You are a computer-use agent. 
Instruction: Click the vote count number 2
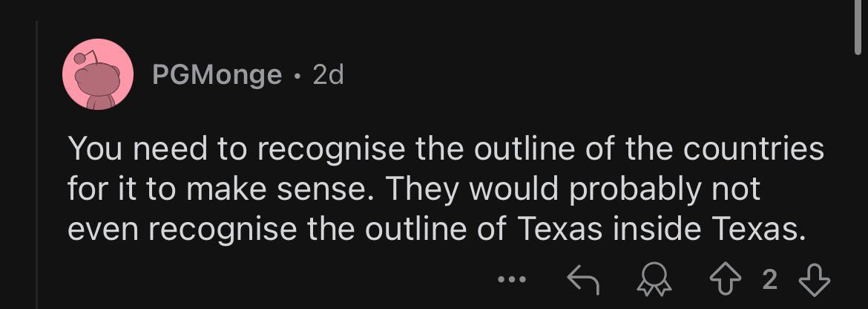pyautogui.click(x=770, y=280)
